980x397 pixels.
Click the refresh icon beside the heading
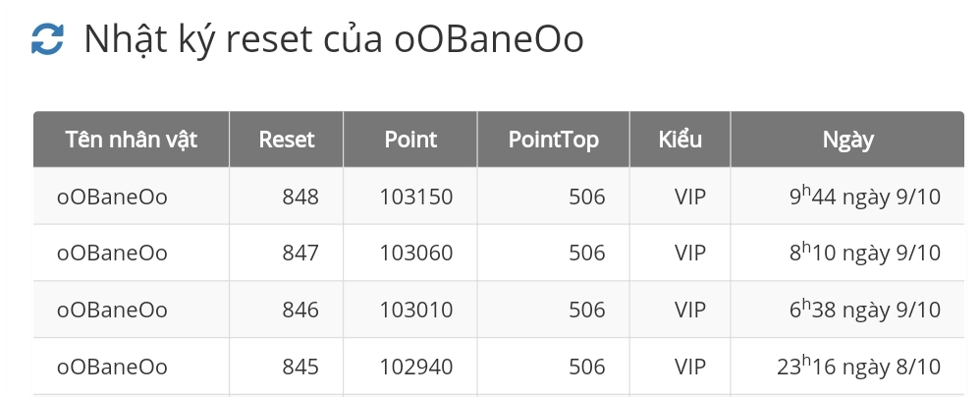47,38
